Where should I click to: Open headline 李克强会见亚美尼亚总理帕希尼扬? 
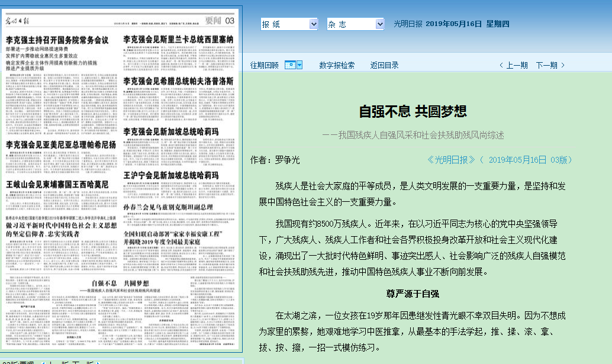(61, 145)
